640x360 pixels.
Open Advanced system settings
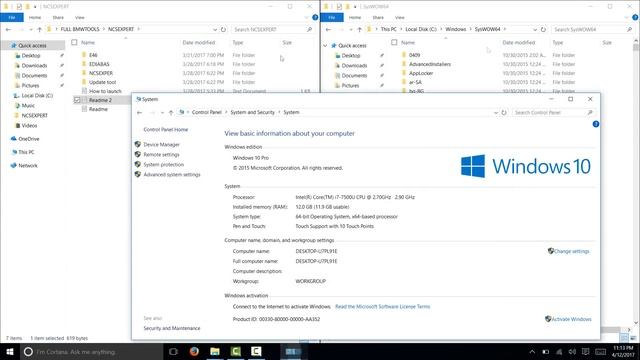coord(172,175)
